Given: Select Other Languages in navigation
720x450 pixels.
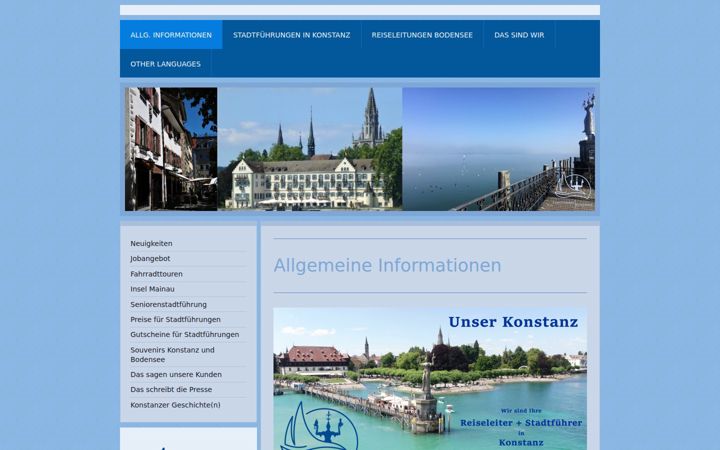Looking at the screenshot, I should pyautogui.click(x=165, y=64).
